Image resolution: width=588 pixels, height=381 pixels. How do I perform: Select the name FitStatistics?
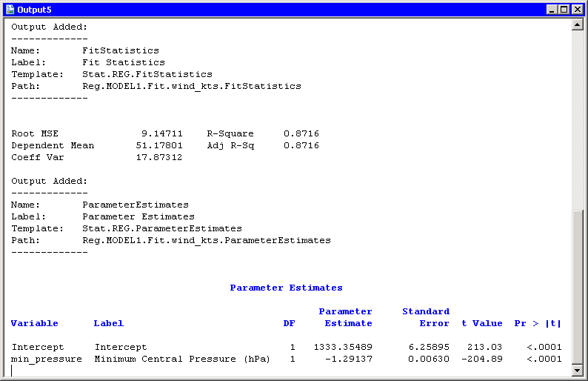(x=121, y=50)
